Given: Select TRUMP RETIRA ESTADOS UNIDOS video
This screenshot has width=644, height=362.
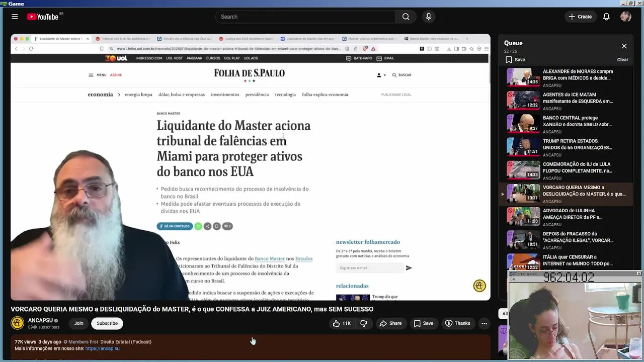Looking at the screenshot, I should 566,147.
